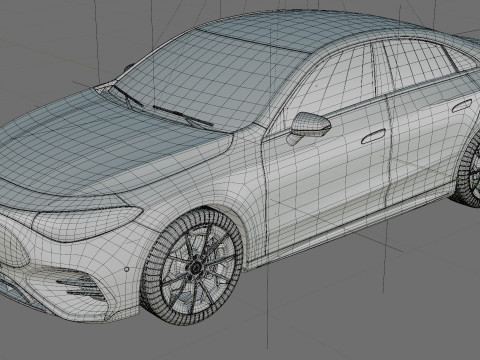Select the partially visible rear wheel
The height and width of the screenshot is (360, 480).
tap(468, 170)
